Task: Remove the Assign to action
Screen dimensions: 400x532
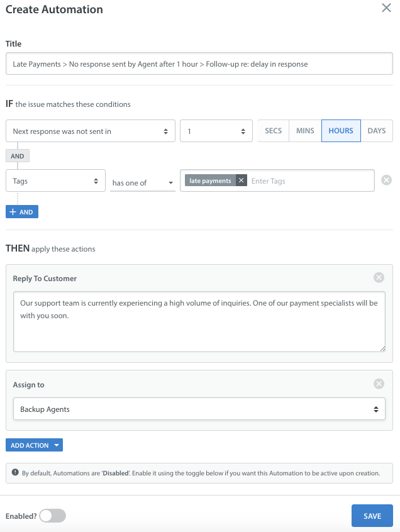Action: click(379, 384)
